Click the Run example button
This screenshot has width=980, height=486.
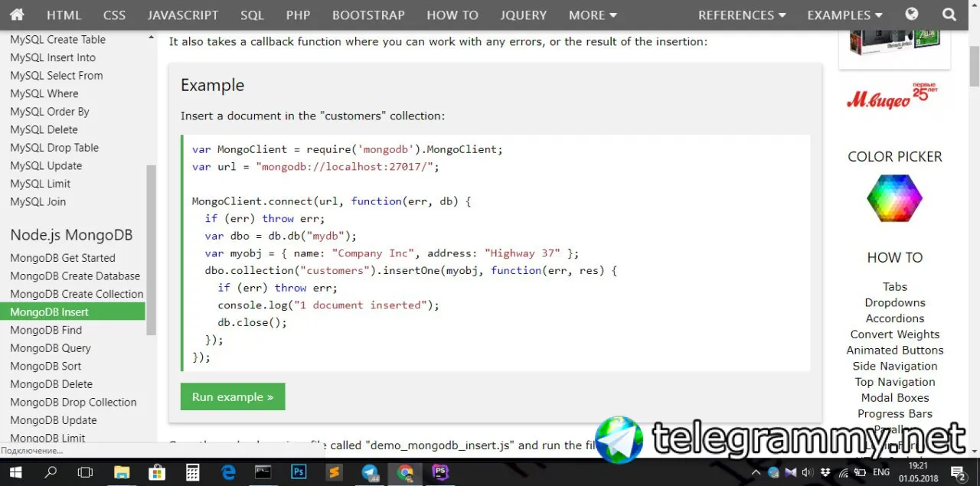coord(233,396)
